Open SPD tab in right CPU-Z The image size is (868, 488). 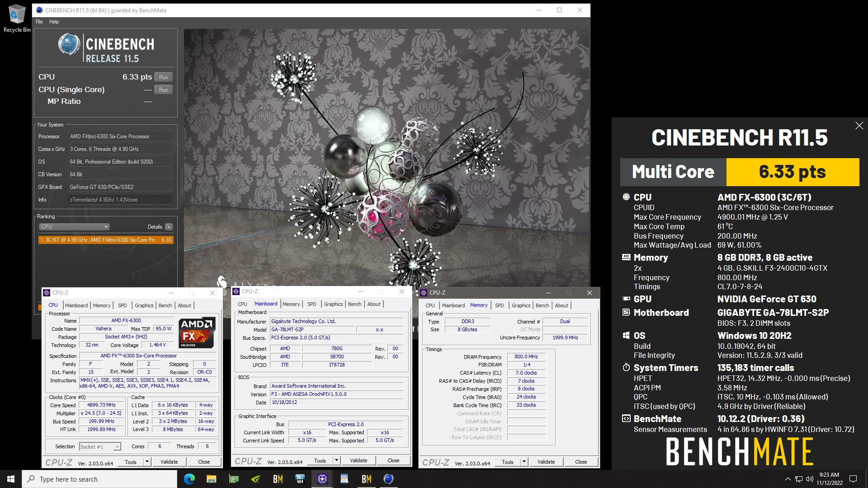(x=500, y=305)
